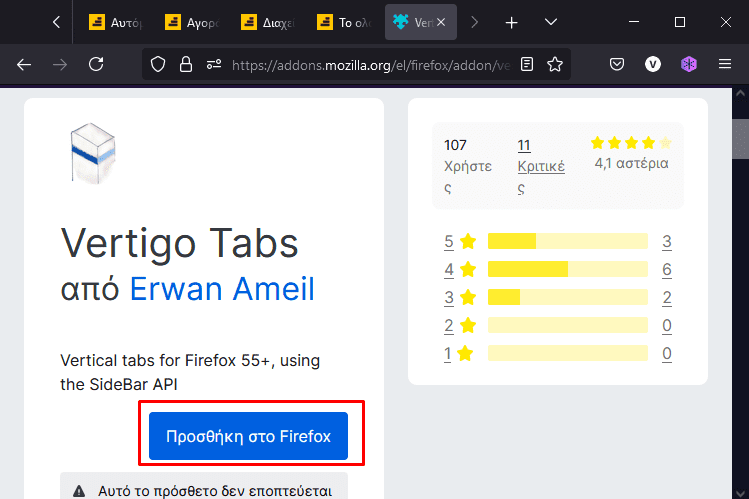Open the purple hexagon extension icon
Screen dimensions: 749x499
point(689,64)
